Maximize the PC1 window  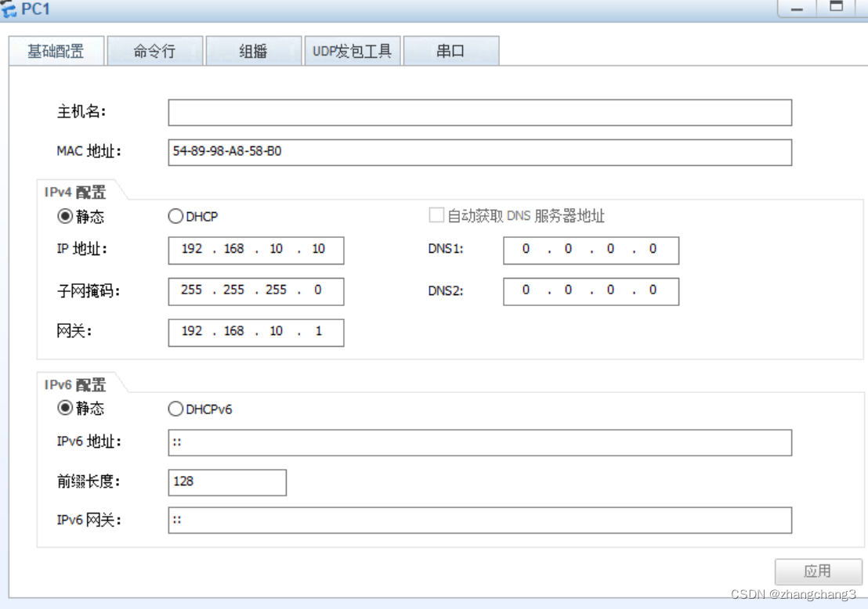[x=837, y=9]
